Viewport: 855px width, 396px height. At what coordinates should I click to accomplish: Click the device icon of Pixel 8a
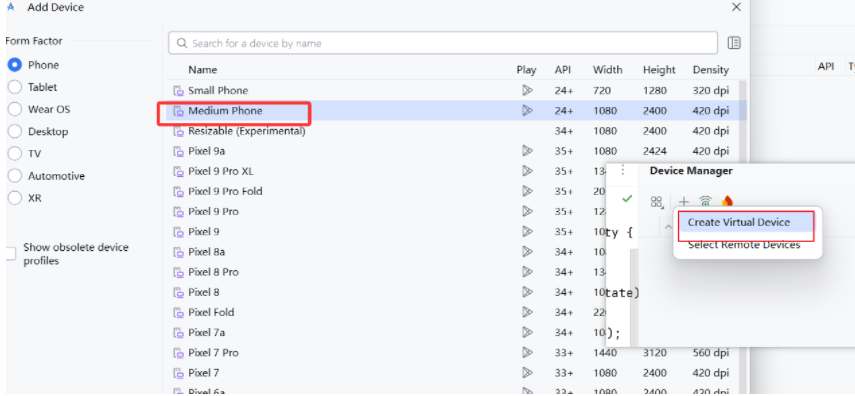tap(178, 252)
